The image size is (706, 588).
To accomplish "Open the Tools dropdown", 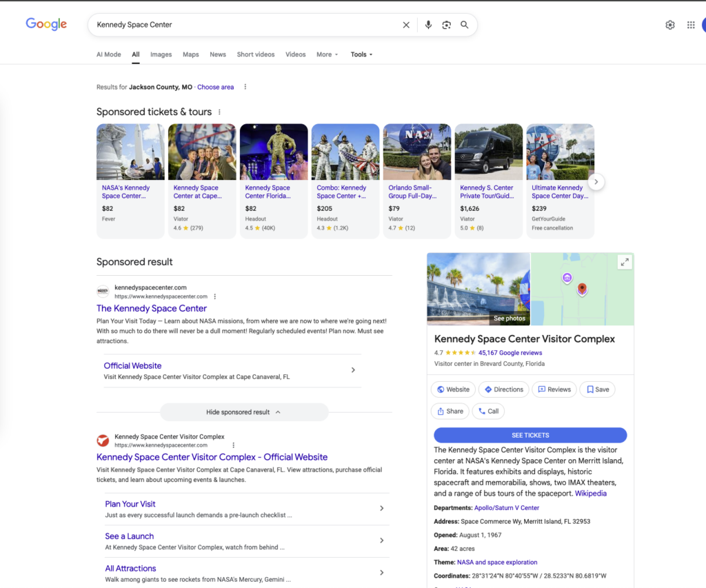I will click(x=361, y=54).
